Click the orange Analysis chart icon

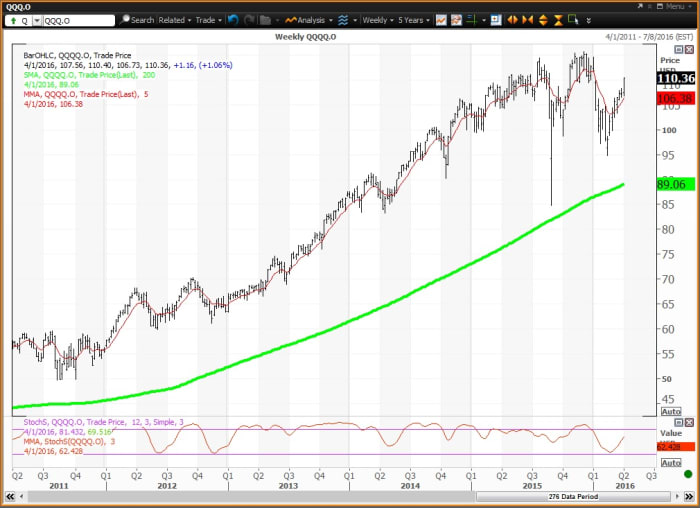click(291, 20)
